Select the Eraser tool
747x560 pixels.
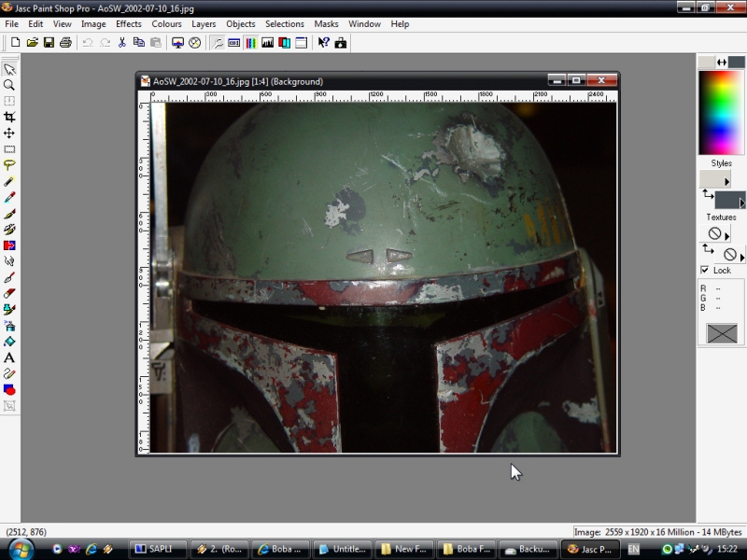pos(9,293)
